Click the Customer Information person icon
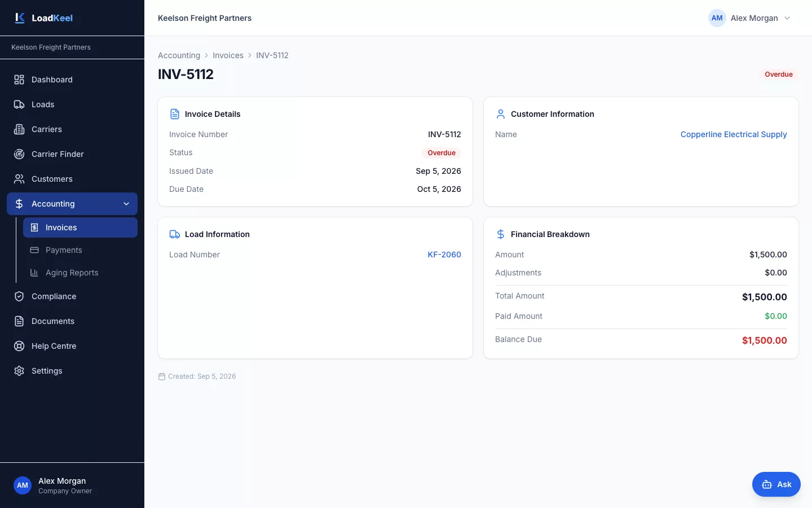Image resolution: width=812 pixels, height=508 pixels. pyautogui.click(x=501, y=114)
